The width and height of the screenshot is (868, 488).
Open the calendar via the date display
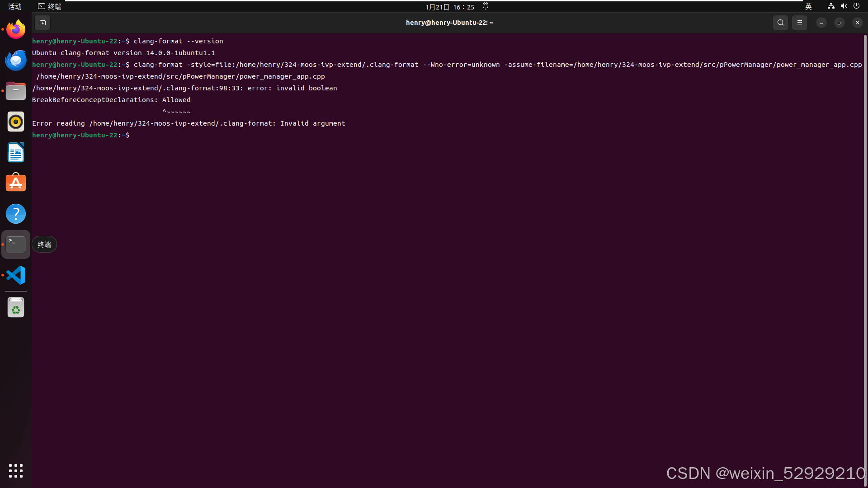tap(449, 7)
